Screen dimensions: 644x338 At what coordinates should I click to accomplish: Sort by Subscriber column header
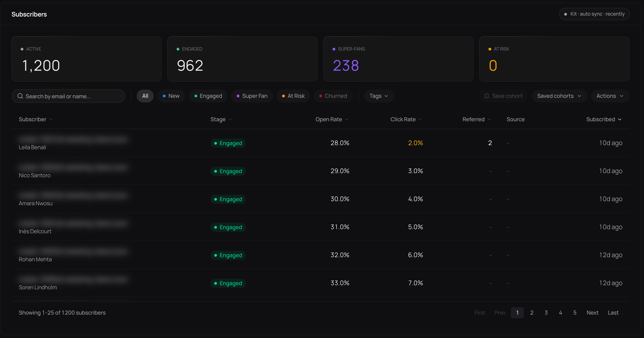pyautogui.click(x=36, y=119)
